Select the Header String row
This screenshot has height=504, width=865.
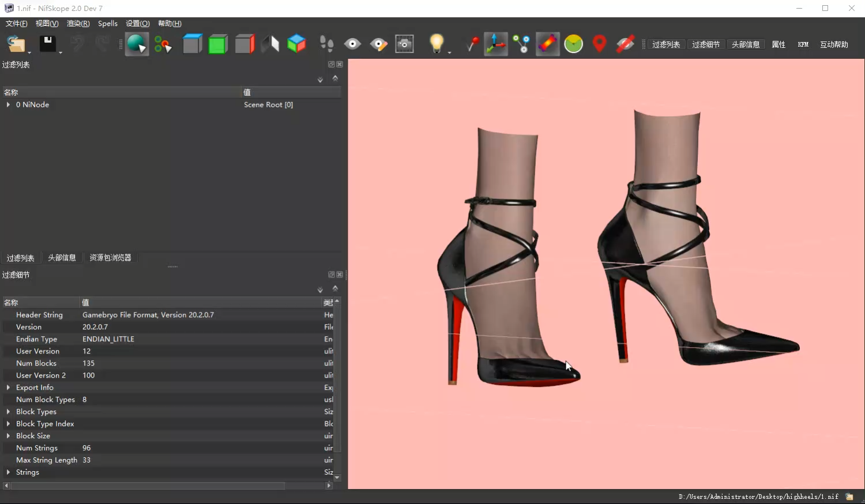tap(167, 315)
